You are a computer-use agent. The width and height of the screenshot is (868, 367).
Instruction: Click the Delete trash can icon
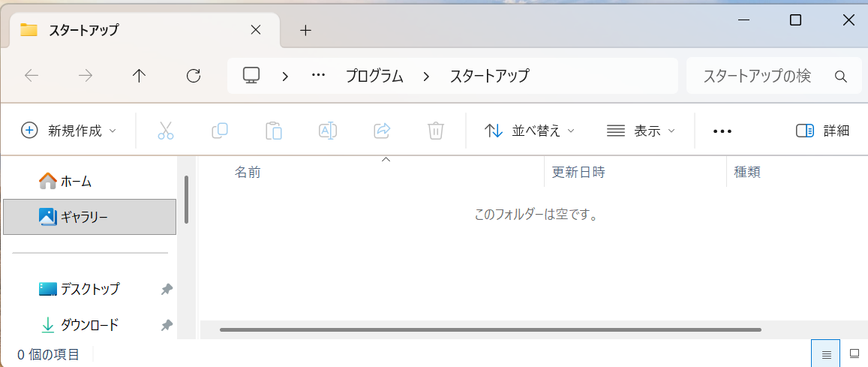pyautogui.click(x=436, y=131)
